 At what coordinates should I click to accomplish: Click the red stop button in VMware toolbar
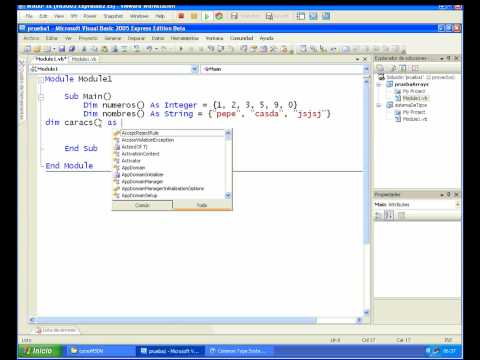click(181, 16)
